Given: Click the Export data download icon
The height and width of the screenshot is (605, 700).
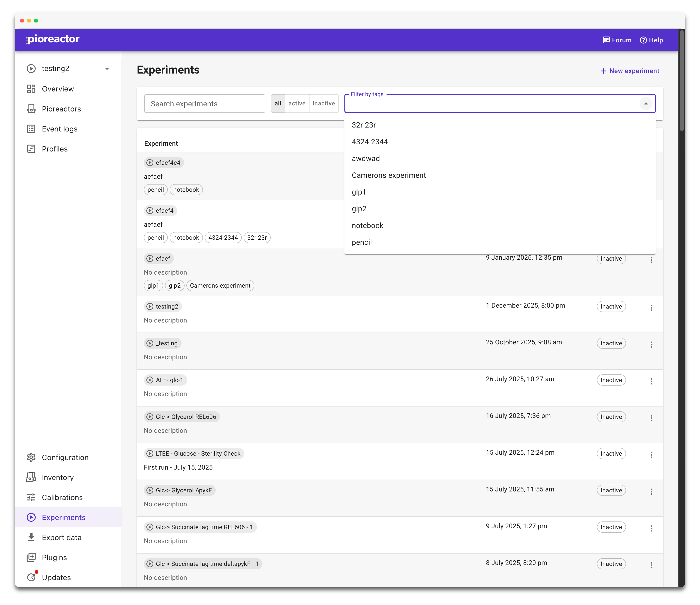Looking at the screenshot, I should click(x=31, y=537).
